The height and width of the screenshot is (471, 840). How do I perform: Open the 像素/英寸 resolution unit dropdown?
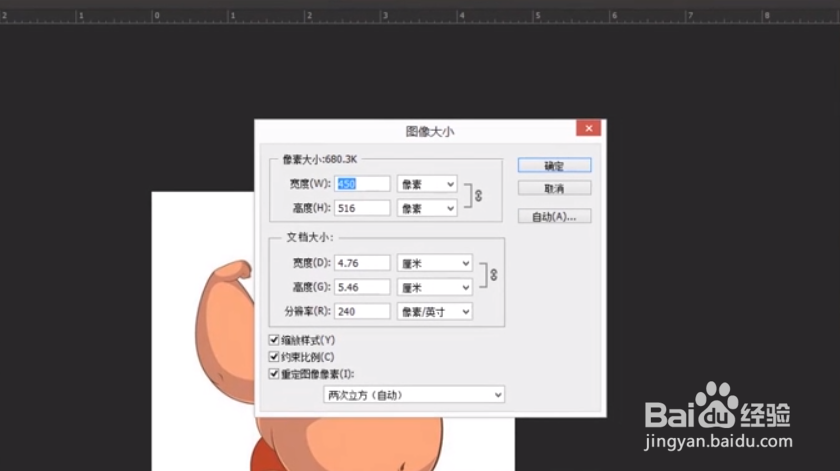[434, 311]
